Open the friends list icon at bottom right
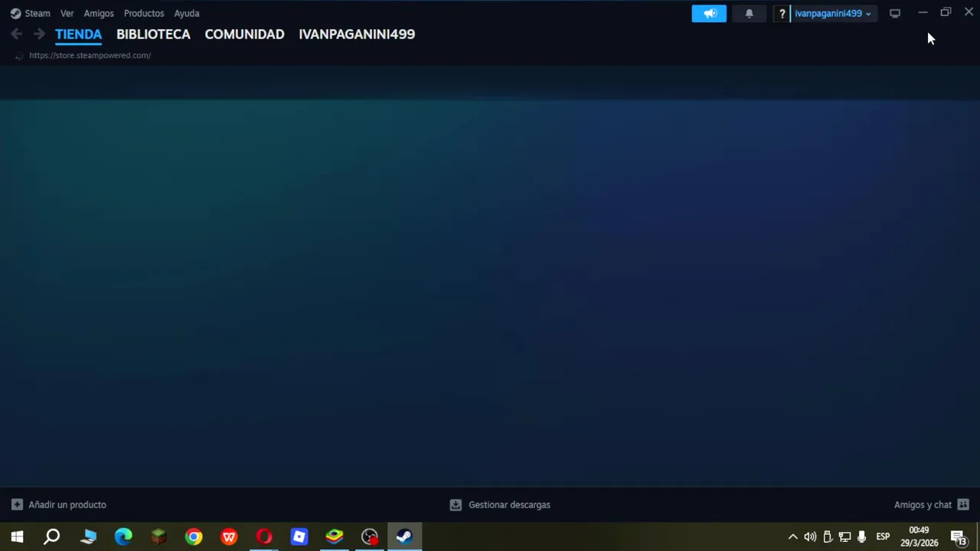Image resolution: width=980 pixels, height=551 pixels. [x=963, y=505]
